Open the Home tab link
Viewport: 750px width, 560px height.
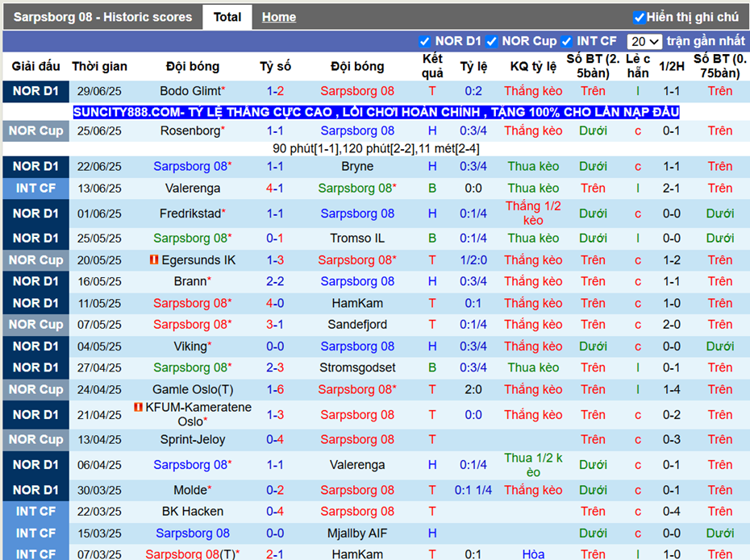point(279,17)
